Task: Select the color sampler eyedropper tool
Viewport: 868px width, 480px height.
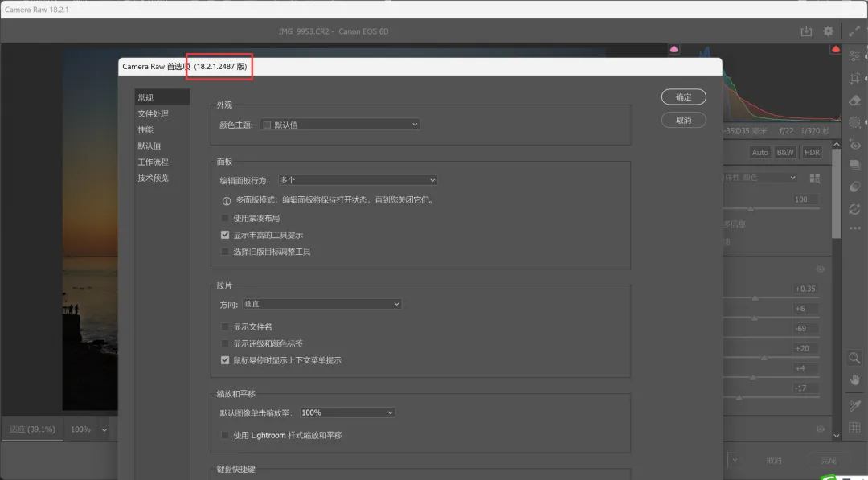Action: click(x=854, y=406)
